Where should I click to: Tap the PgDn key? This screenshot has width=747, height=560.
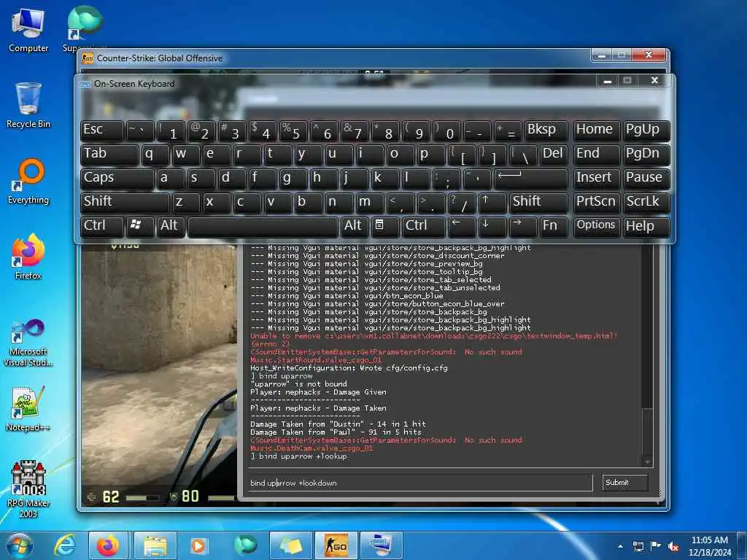(646, 155)
